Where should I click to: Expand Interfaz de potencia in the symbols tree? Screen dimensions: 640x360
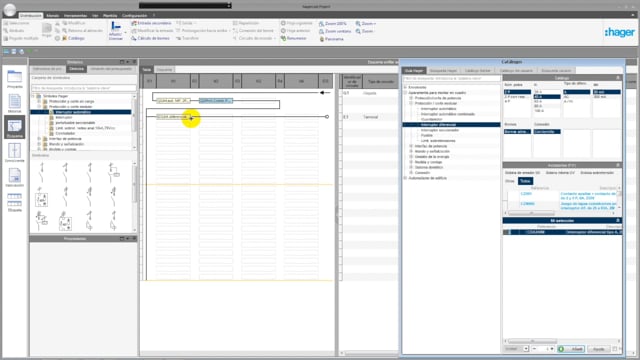39,139
